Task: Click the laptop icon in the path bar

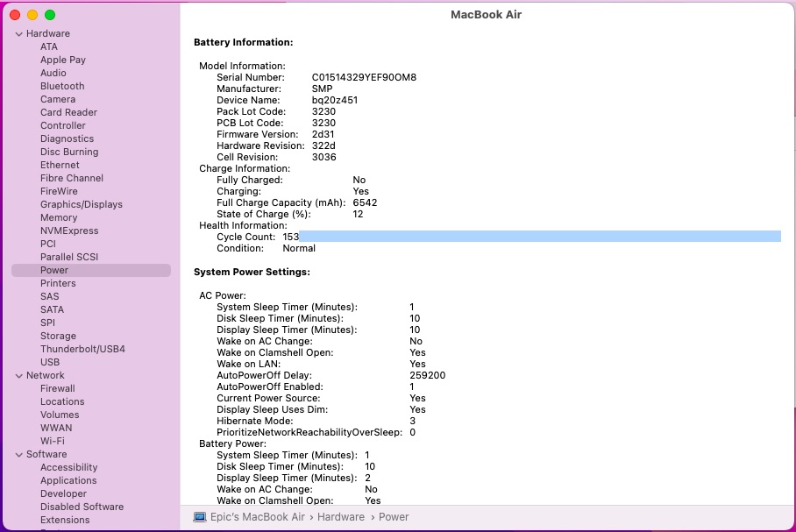Action: click(200, 517)
